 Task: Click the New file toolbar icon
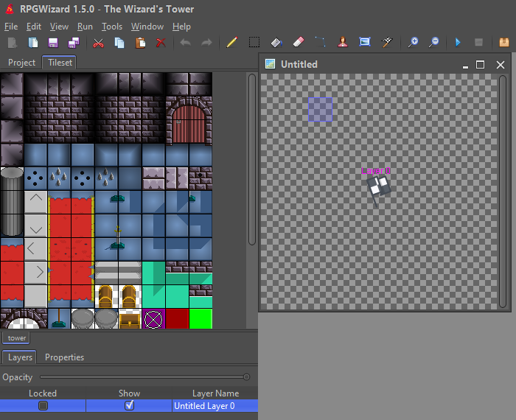13,43
